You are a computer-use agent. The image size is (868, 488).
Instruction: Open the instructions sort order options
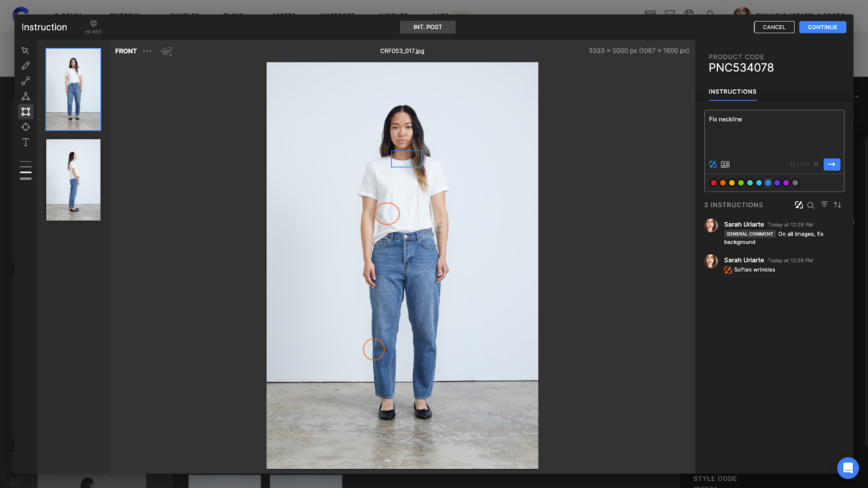point(838,205)
